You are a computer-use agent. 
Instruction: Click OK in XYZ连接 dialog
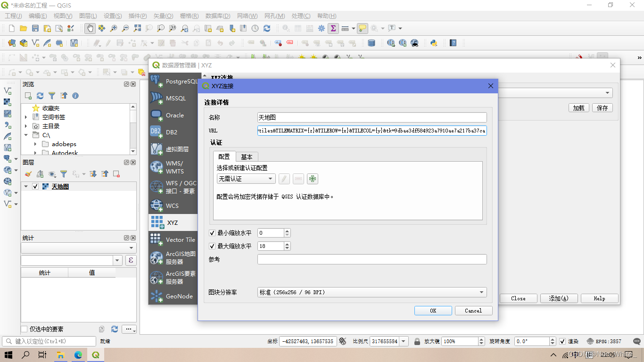coord(433,311)
